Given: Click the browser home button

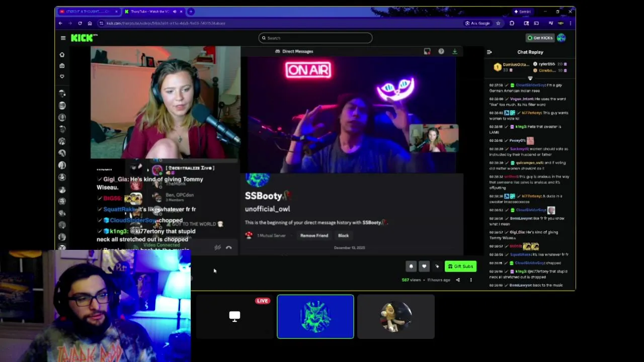Looking at the screenshot, I should [x=90, y=23].
